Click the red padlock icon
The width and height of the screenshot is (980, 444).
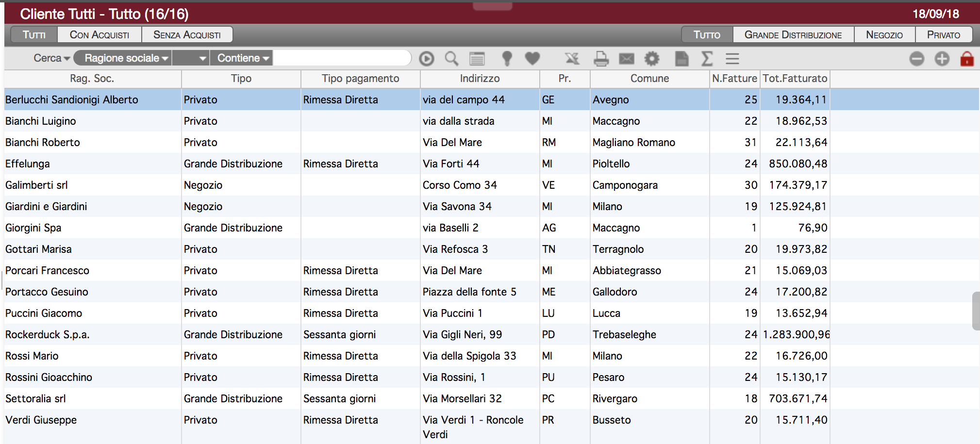pos(967,59)
